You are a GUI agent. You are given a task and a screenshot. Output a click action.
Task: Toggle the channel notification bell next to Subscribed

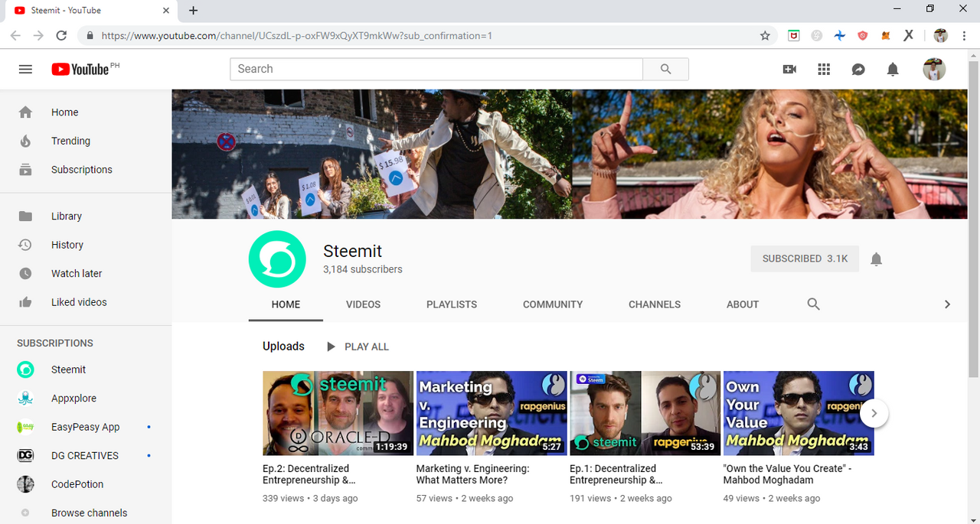[877, 259]
